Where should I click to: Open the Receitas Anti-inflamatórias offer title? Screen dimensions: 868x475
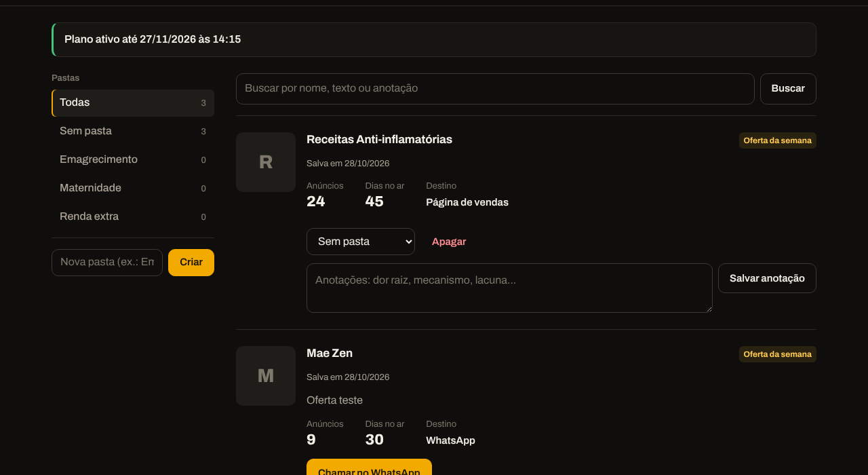point(379,139)
